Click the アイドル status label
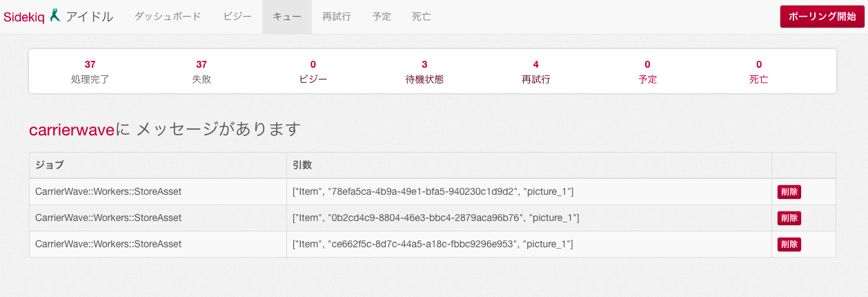868x297 pixels. pyautogui.click(x=89, y=17)
